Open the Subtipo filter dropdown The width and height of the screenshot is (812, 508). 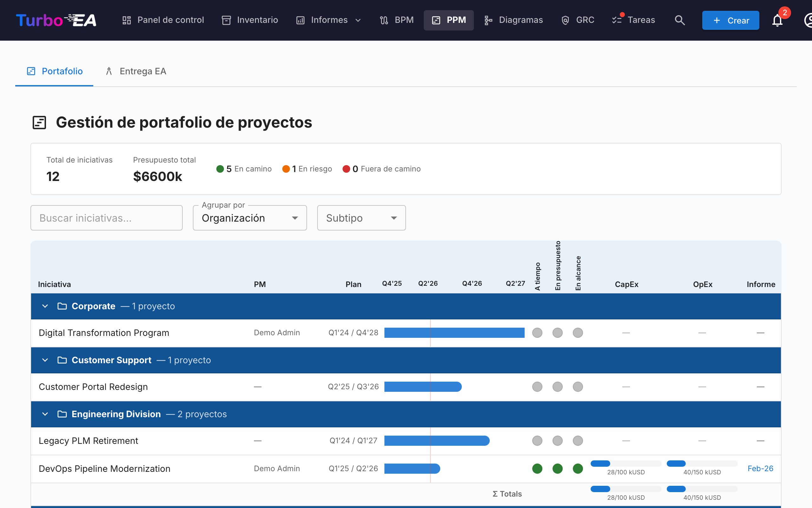tap(361, 218)
